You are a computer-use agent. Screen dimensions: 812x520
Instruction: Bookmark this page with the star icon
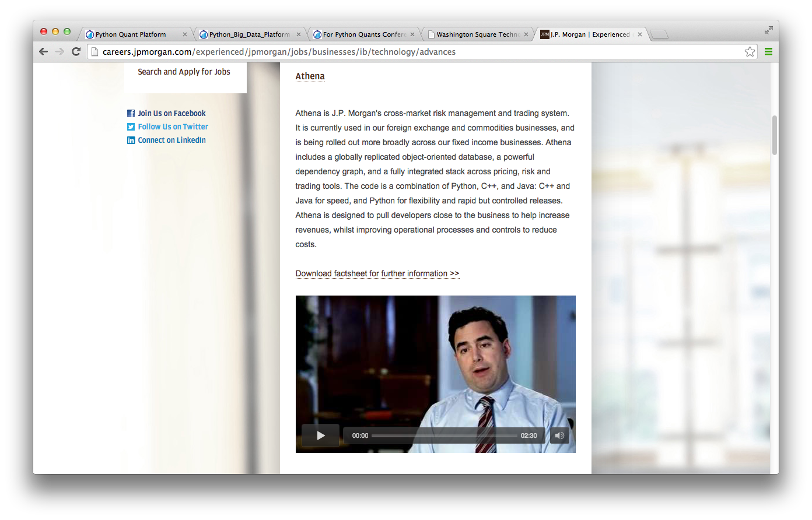[750, 52]
